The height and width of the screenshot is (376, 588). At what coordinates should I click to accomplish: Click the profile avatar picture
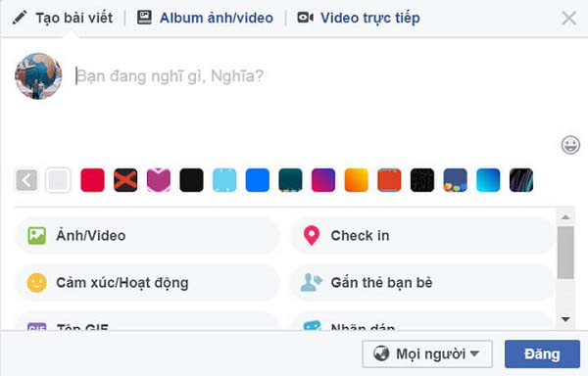click(38, 76)
